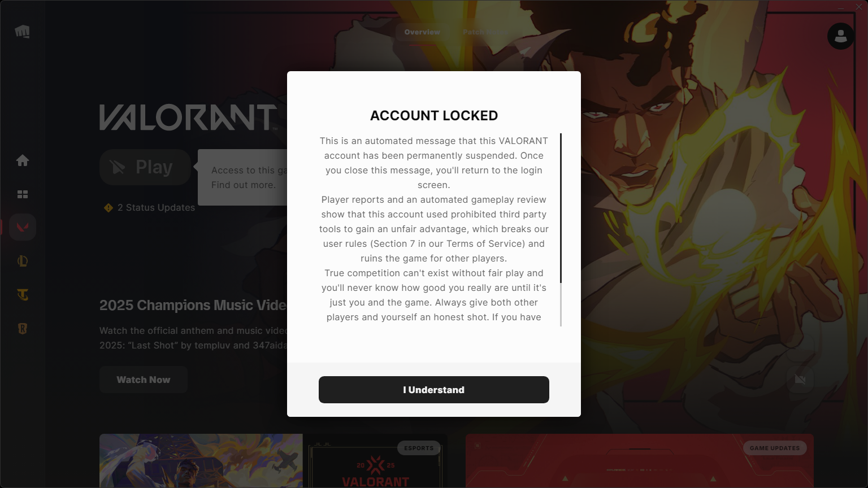Viewport: 868px width, 488px height.
Task: Go to the Home icon in sidebar
Action: tap(23, 160)
